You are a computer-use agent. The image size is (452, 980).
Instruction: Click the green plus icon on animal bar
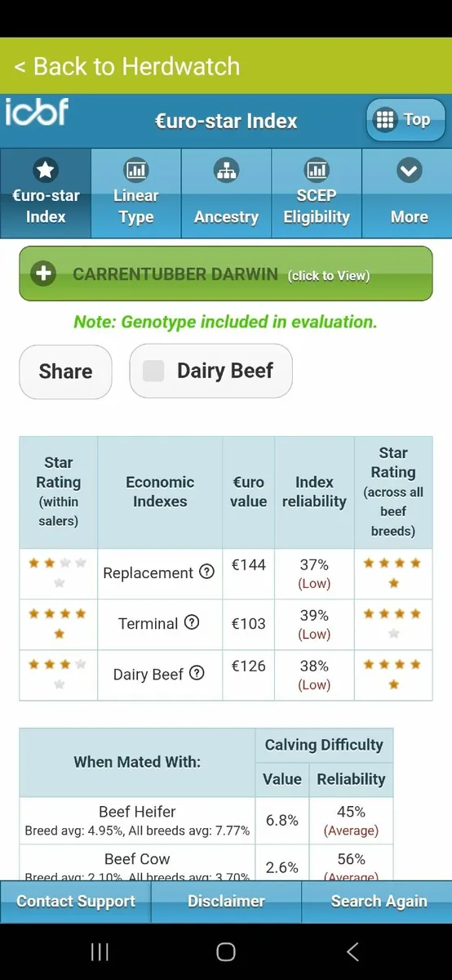(43, 274)
